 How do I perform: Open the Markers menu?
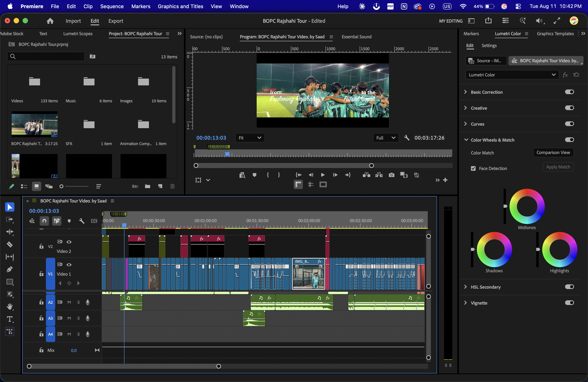coord(141,6)
